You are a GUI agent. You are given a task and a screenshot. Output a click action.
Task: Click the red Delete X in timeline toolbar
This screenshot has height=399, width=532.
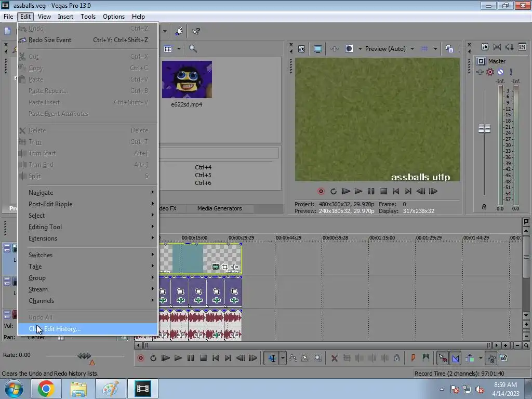334,358
